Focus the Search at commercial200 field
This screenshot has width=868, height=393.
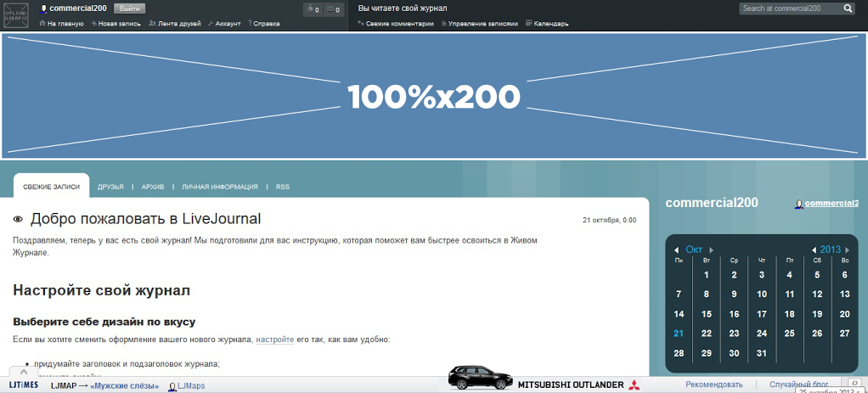click(x=788, y=8)
